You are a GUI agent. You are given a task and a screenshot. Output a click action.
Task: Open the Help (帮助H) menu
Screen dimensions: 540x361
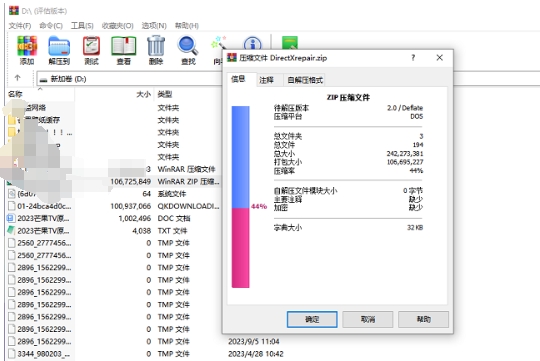click(x=187, y=25)
